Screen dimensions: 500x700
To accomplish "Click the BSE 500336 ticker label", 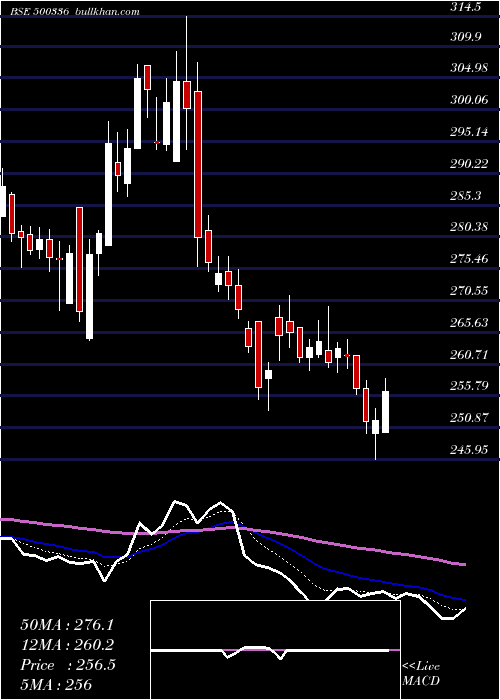I will pos(40,12).
